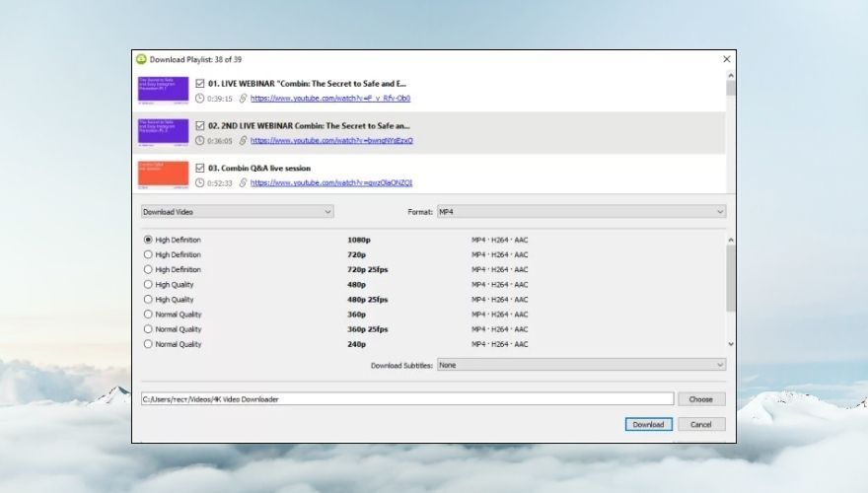Uncheck 03. Combin Q&A live session checkbox
Screen dimensions: 868x493
point(200,168)
